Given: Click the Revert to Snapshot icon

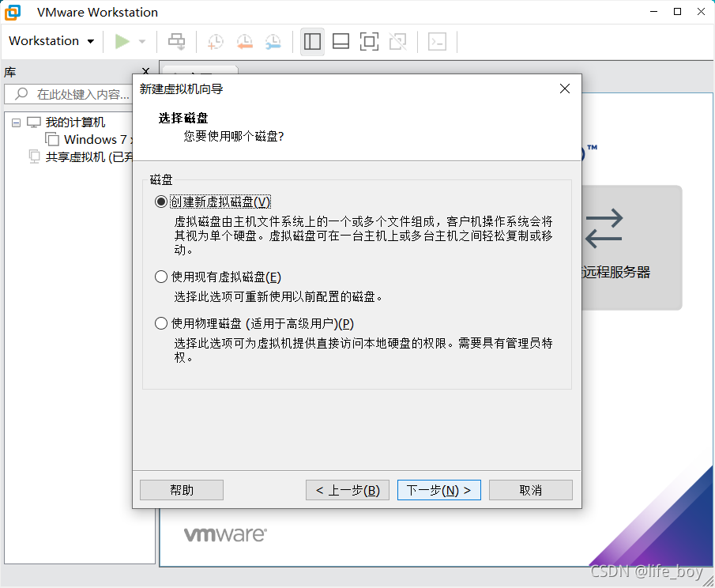Looking at the screenshot, I should coord(244,42).
